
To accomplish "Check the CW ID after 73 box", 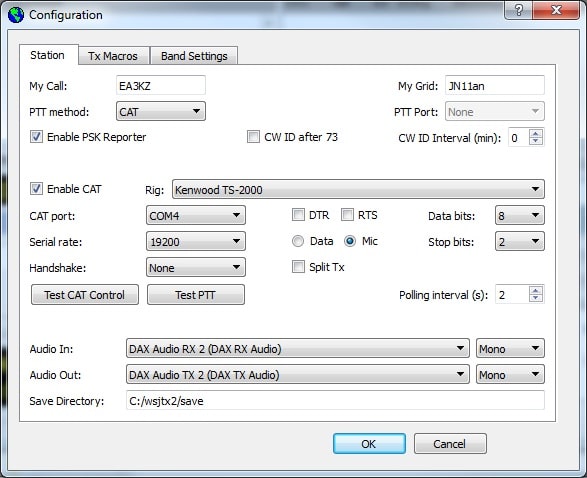I will coord(253,137).
